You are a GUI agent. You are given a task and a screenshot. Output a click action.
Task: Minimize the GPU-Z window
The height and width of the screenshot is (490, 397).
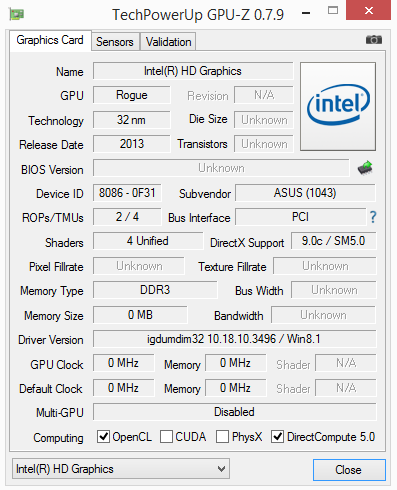(306, 13)
